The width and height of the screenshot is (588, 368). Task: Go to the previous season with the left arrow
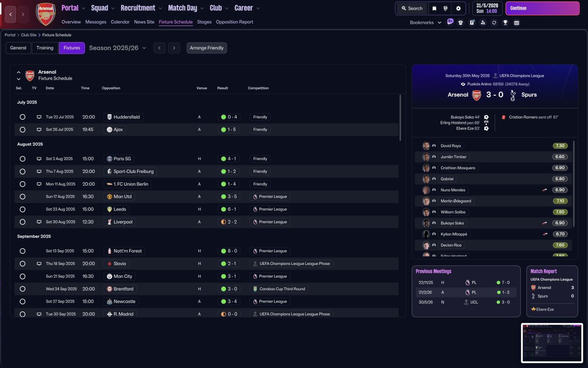(159, 48)
